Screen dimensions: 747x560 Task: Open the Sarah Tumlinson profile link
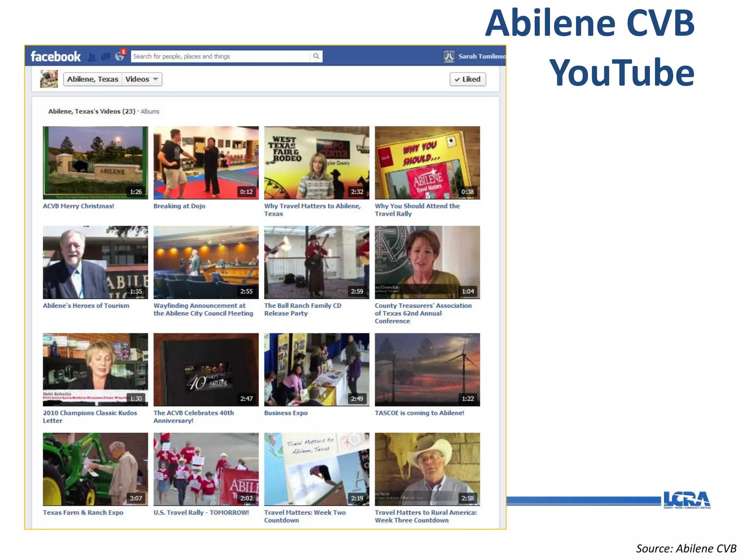coord(482,56)
